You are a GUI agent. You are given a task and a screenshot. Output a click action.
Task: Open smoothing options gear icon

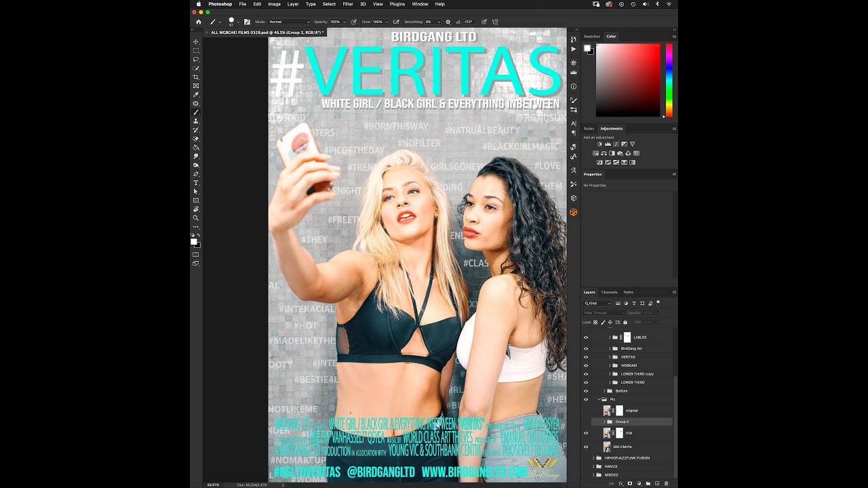[448, 22]
